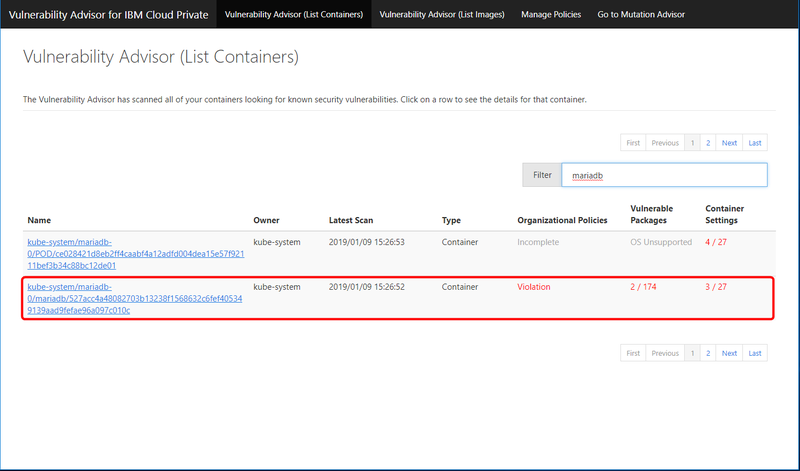The image size is (800, 471).
Task: Sort by Vulnerable Packages column header
Action: [652, 214]
